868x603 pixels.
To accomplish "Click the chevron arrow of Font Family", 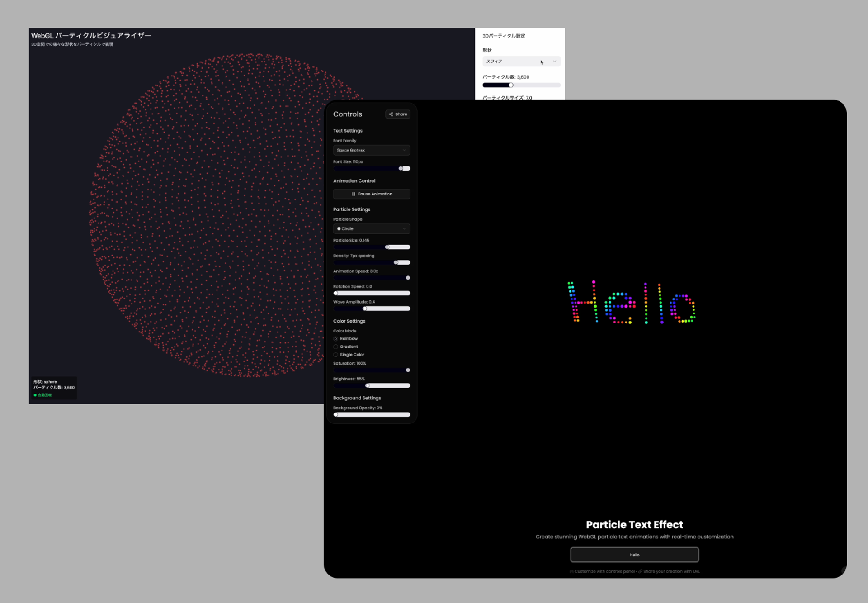I will (404, 150).
